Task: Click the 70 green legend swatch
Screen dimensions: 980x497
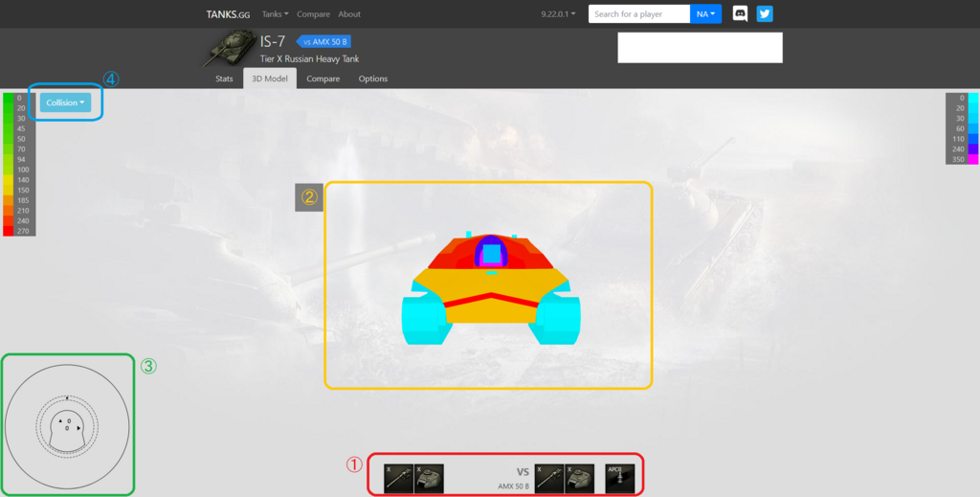Action: 8,148
